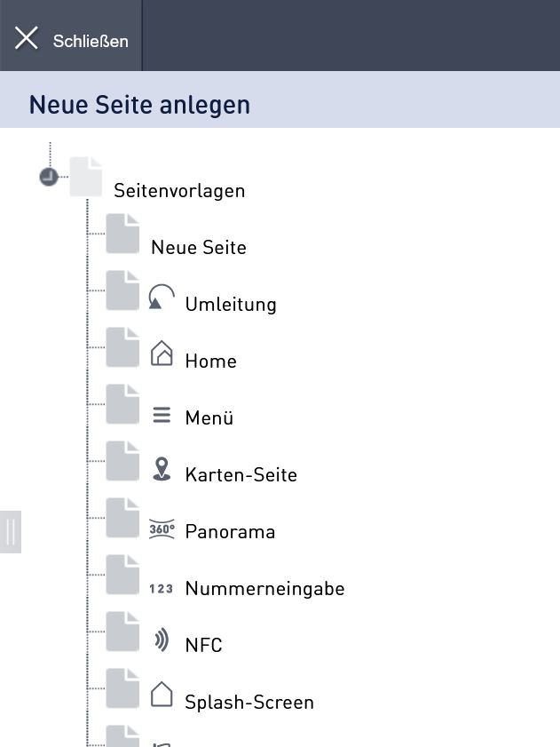The width and height of the screenshot is (560, 747).
Task: Choose the Nummerneingabe page template
Action: [x=264, y=588]
